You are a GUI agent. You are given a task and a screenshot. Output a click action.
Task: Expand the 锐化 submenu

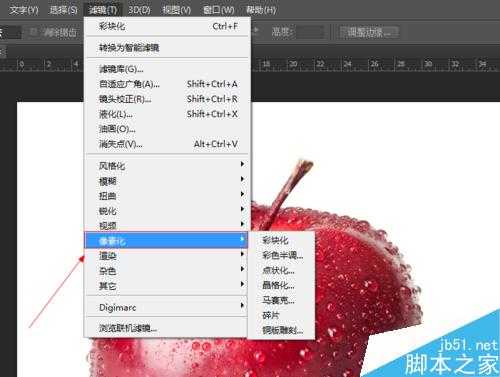(x=167, y=211)
